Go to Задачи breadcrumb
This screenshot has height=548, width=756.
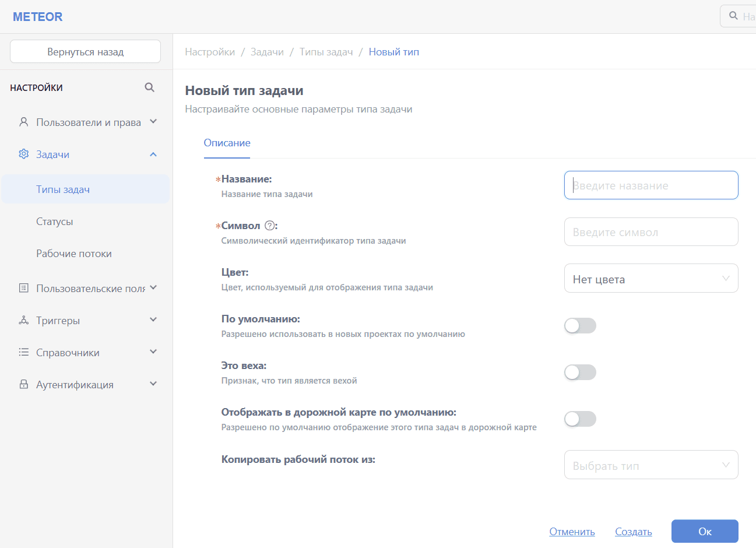tap(267, 52)
